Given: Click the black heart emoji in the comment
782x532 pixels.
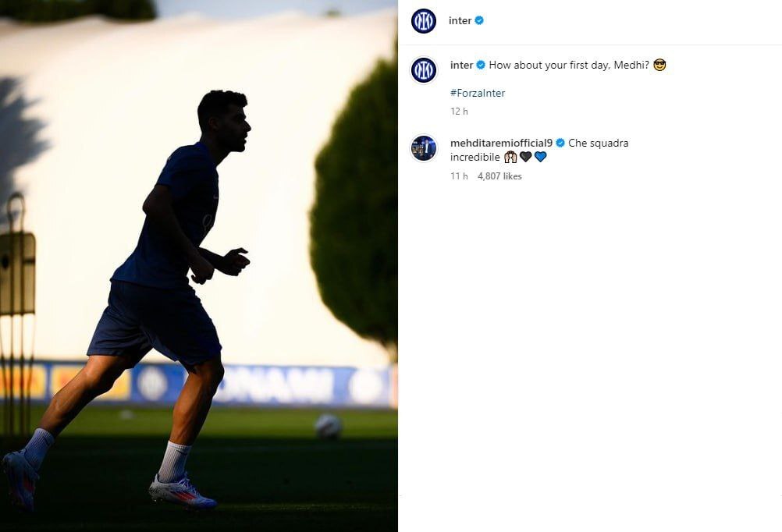Looking at the screenshot, I should pyautogui.click(x=526, y=157).
